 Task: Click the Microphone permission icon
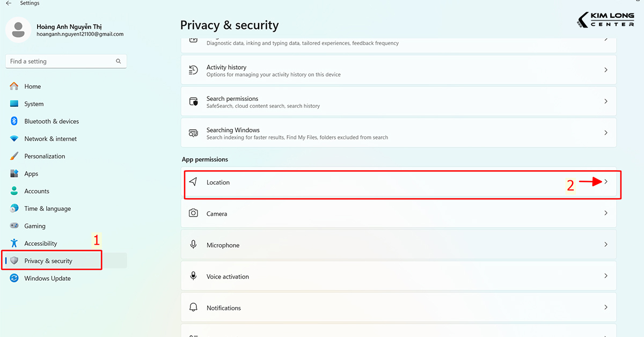pyautogui.click(x=194, y=245)
